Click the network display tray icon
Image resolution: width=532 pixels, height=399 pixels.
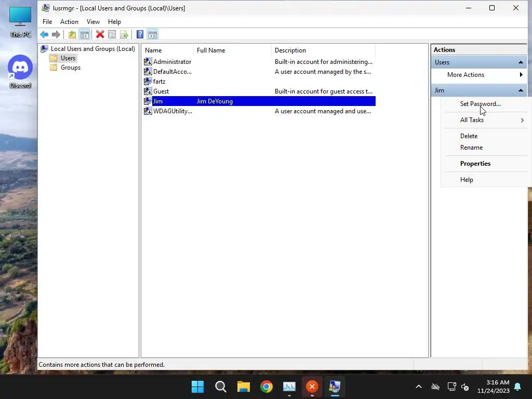(451, 387)
